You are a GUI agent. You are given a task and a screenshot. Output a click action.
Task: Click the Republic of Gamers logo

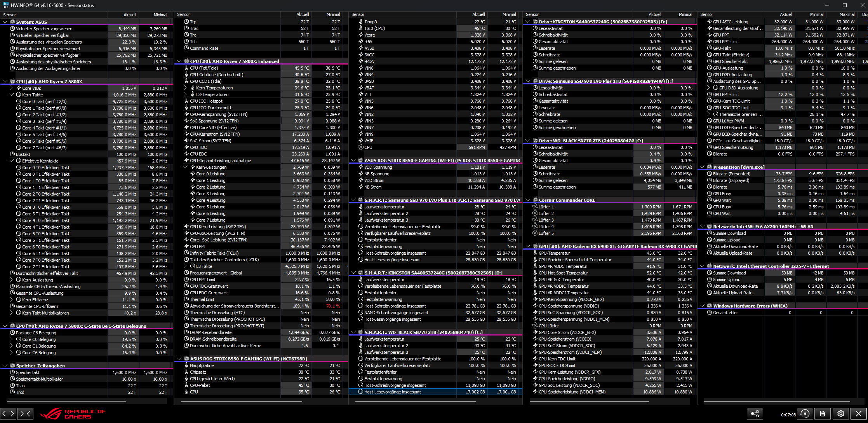(x=73, y=414)
